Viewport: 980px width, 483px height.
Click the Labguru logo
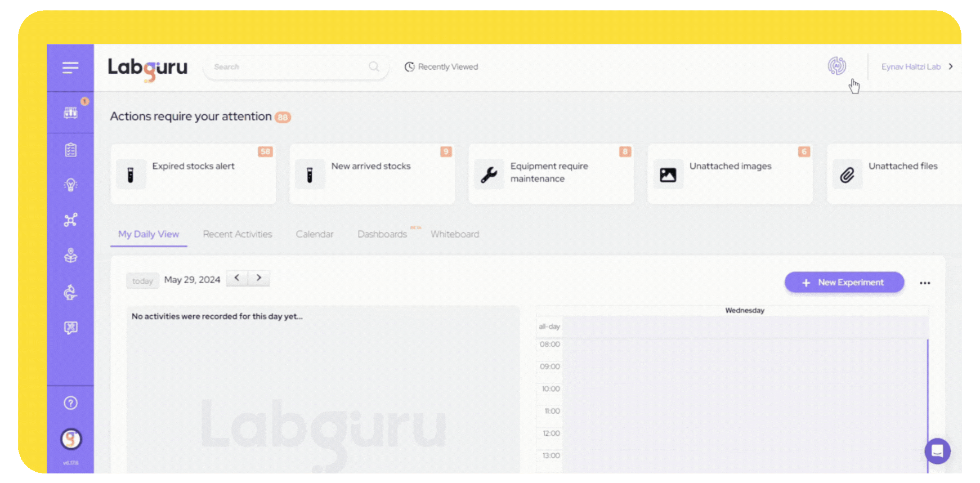pos(147,69)
